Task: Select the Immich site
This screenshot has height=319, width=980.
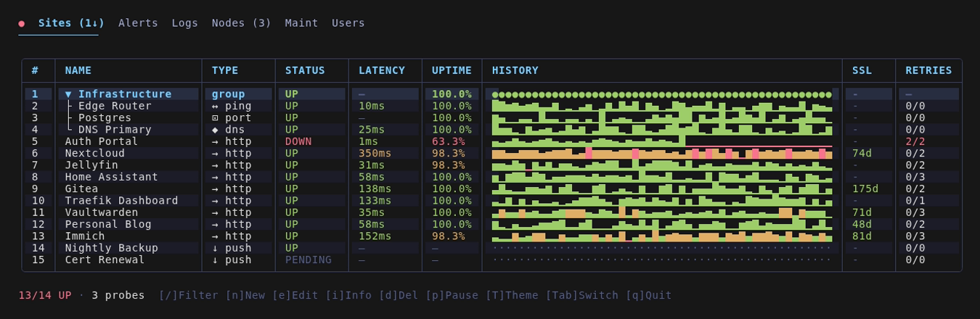Action: 492,236
